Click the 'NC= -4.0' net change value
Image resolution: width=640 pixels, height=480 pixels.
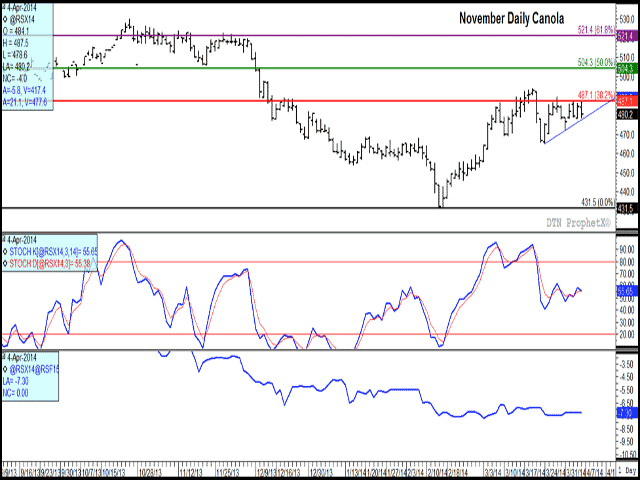click(x=15, y=77)
